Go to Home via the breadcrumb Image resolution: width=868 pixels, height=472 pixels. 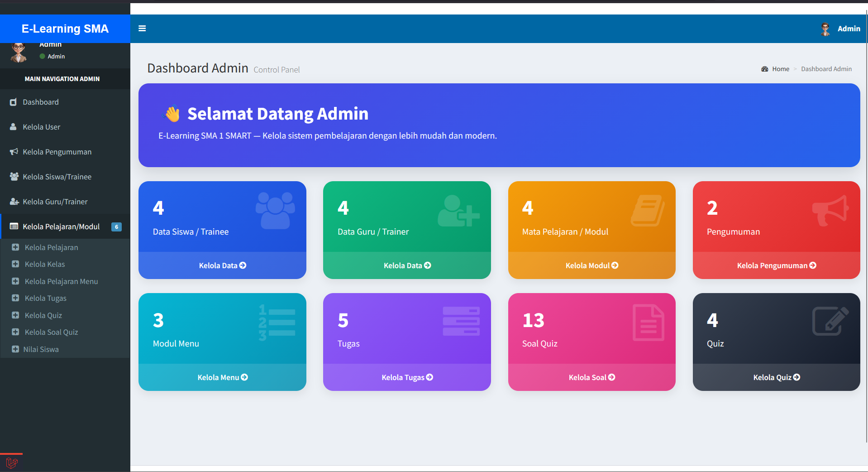(781, 69)
